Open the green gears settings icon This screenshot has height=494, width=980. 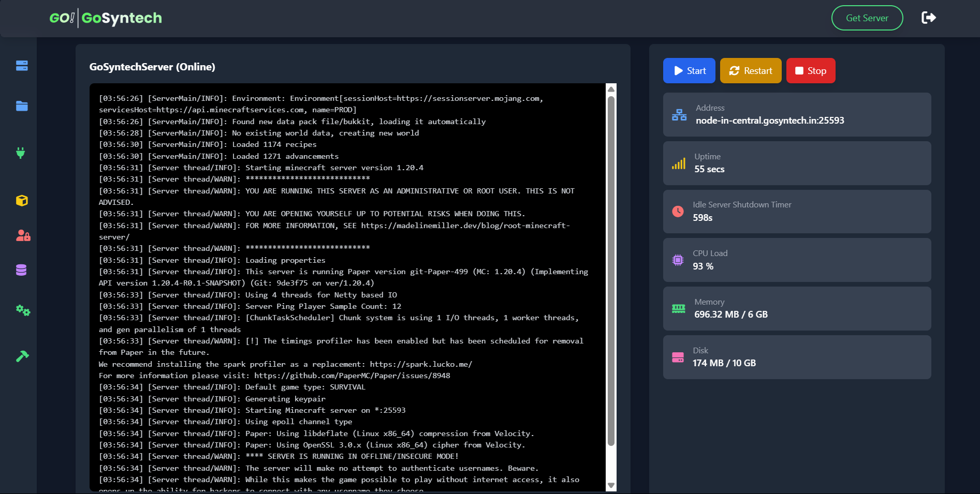tap(23, 310)
